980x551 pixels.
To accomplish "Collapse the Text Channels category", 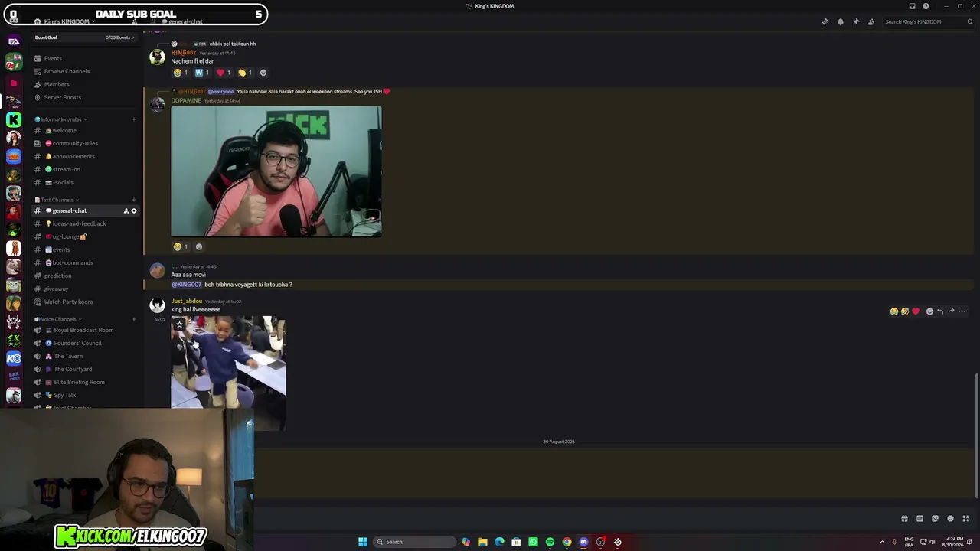I will (x=57, y=200).
